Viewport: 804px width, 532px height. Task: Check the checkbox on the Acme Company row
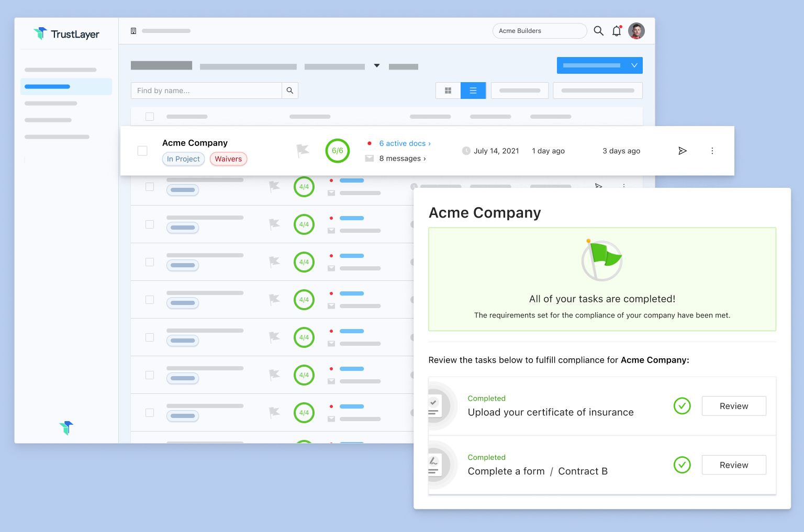point(142,151)
